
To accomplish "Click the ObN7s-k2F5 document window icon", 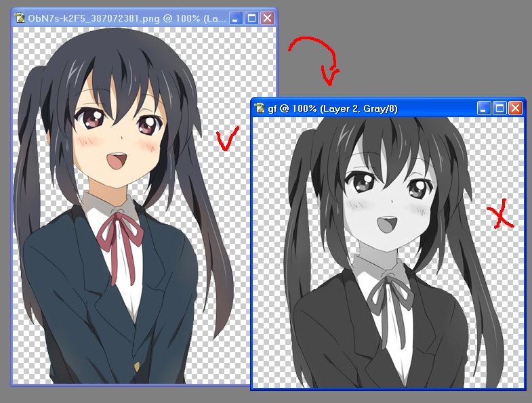I will pos(20,18).
